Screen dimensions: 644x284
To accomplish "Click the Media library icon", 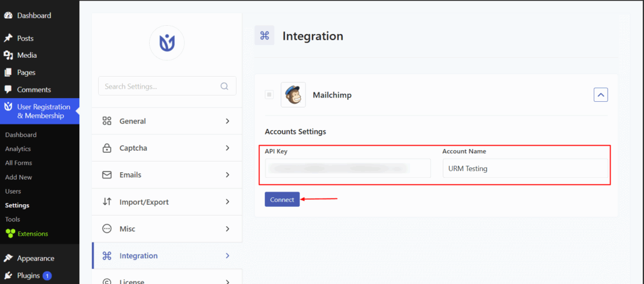I will pos(8,55).
